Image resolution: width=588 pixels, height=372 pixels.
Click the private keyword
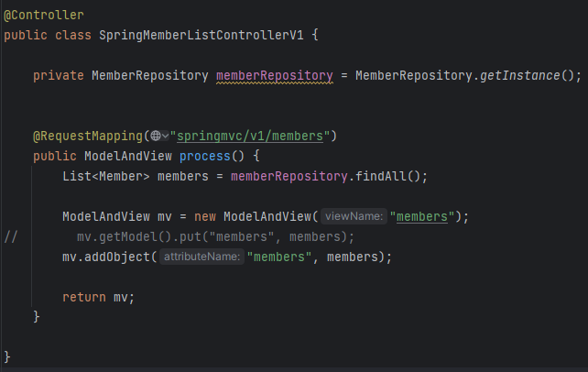59,76
